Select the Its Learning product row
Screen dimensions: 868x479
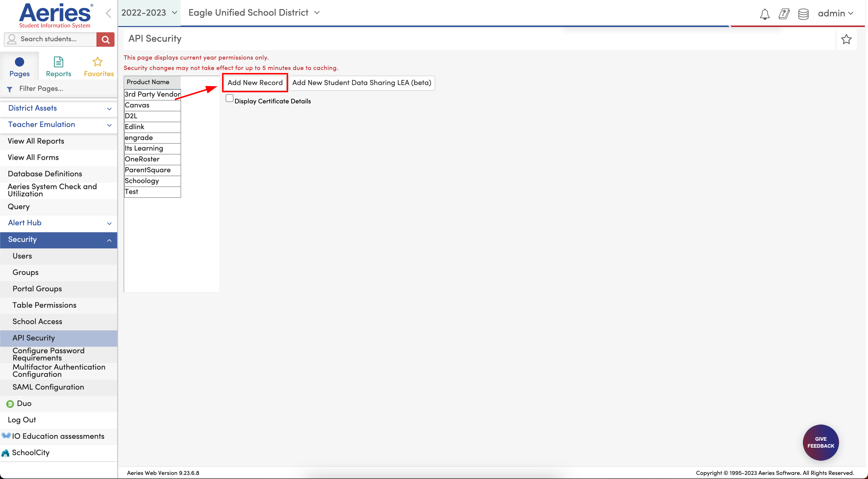[x=152, y=148]
